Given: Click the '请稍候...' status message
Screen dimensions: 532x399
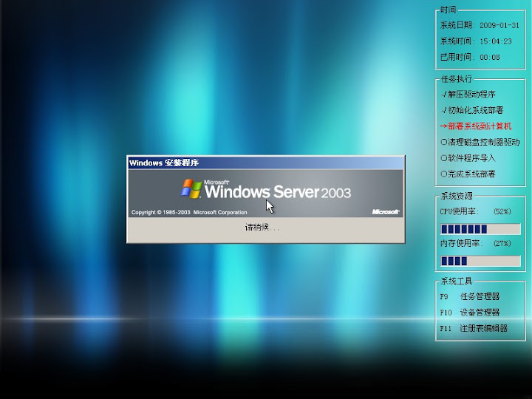Looking at the screenshot, I should click(262, 228).
